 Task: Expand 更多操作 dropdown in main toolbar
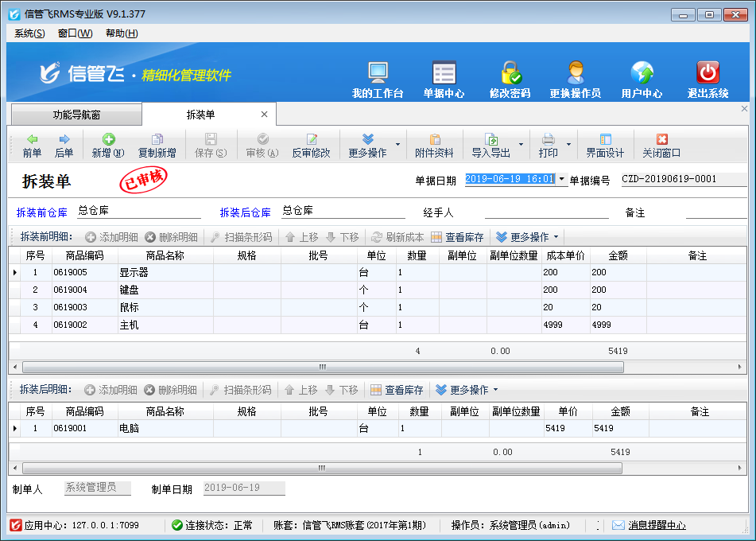click(398, 146)
